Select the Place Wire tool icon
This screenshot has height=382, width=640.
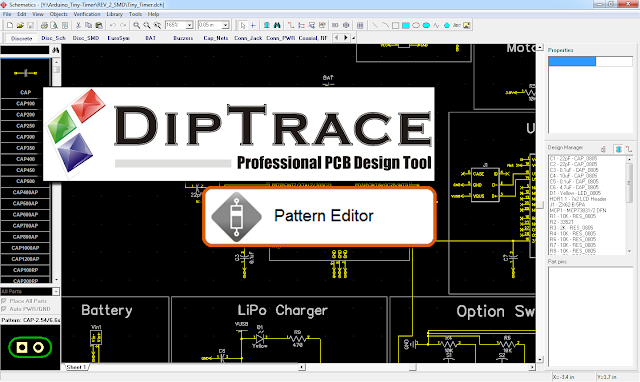click(x=291, y=25)
